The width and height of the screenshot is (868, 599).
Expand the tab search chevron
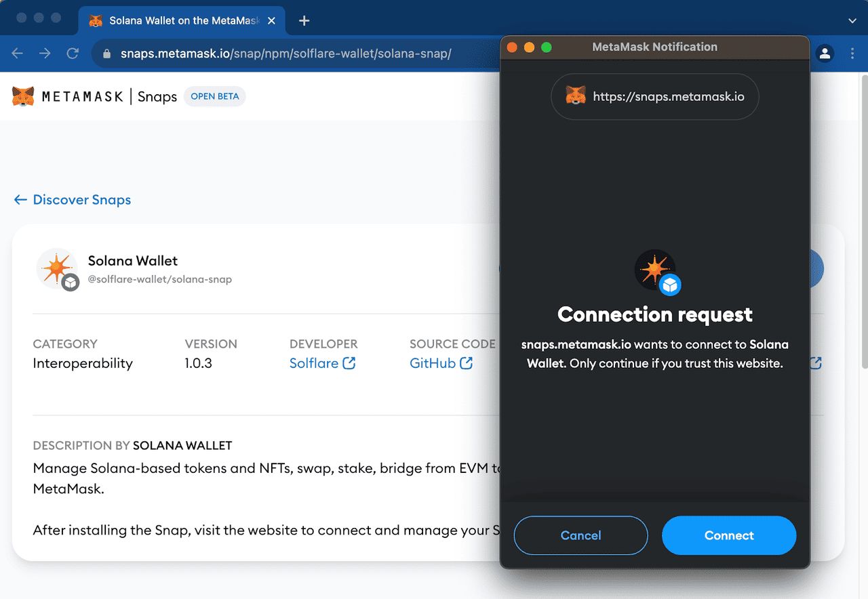(852, 21)
